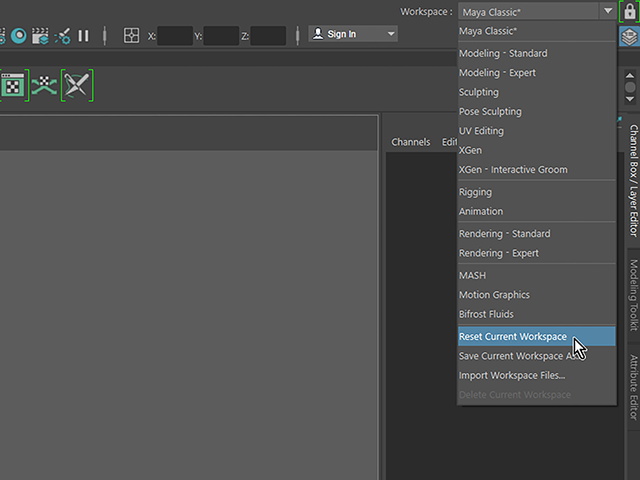Viewport: 640px width, 480px height.
Task: Click Reset Current Workspace
Action: click(537, 336)
